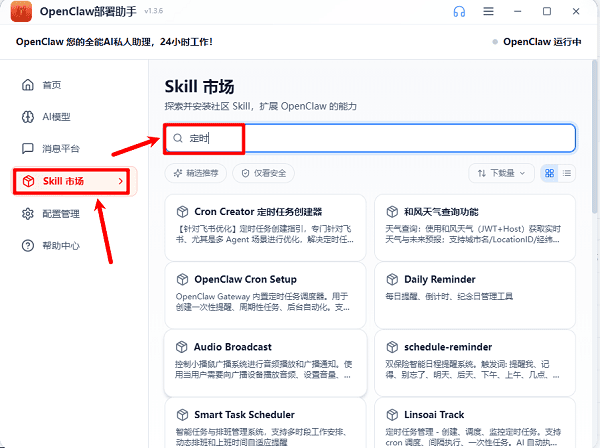The width and height of the screenshot is (600, 448).
Task: Click cube icon on Cron Creator card
Action: 182,212
